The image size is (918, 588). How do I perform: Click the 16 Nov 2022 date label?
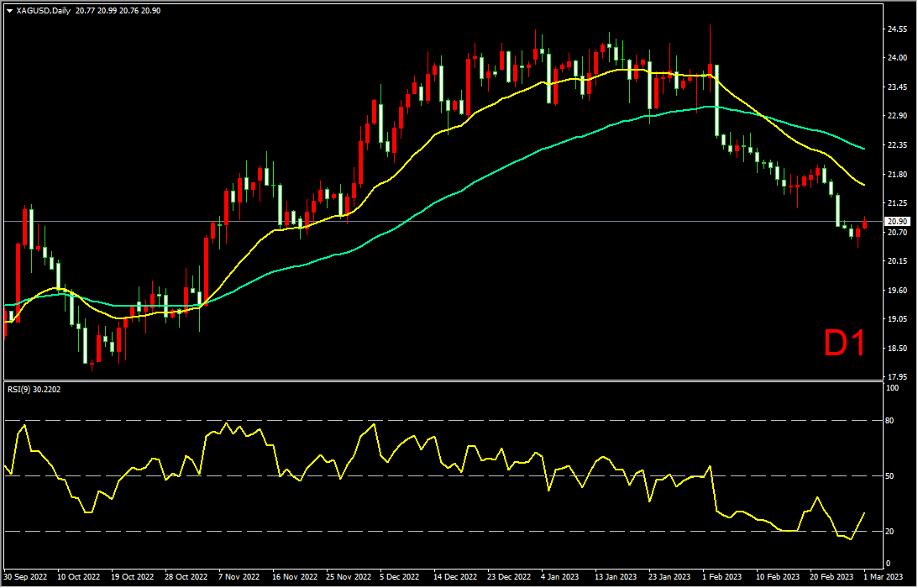294,577
